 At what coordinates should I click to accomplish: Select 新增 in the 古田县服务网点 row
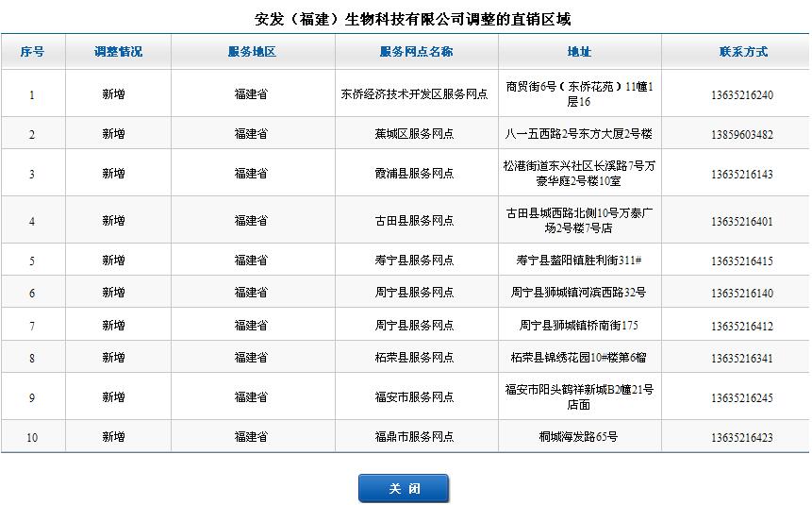113,220
